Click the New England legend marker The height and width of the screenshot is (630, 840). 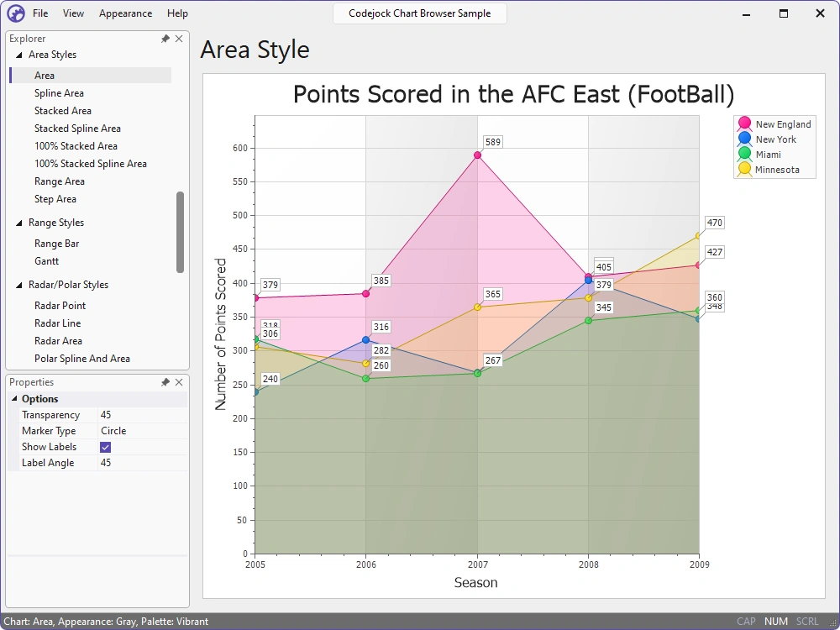pyautogui.click(x=744, y=123)
